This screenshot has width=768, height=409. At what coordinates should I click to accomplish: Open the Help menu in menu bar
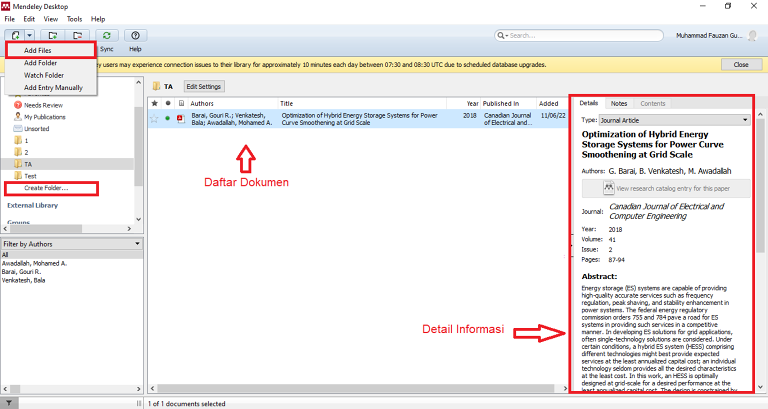(x=98, y=19)
